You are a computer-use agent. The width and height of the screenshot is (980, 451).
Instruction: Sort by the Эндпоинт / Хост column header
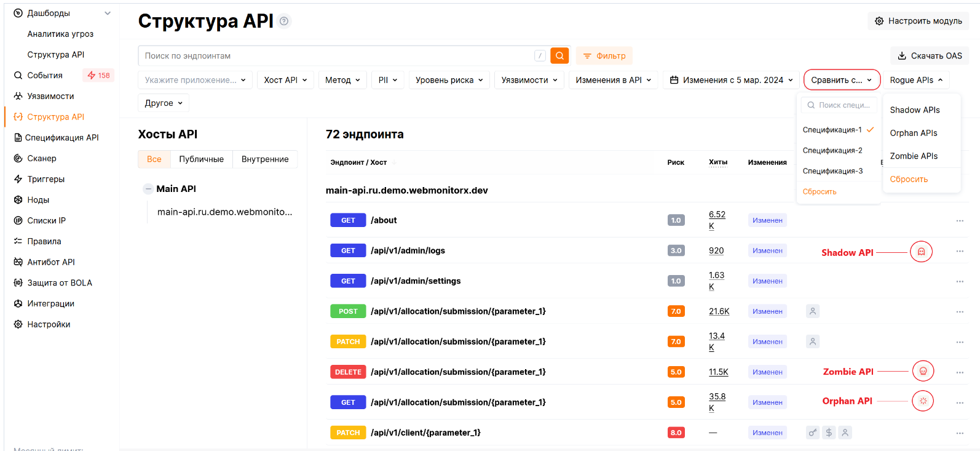(358, 162)
